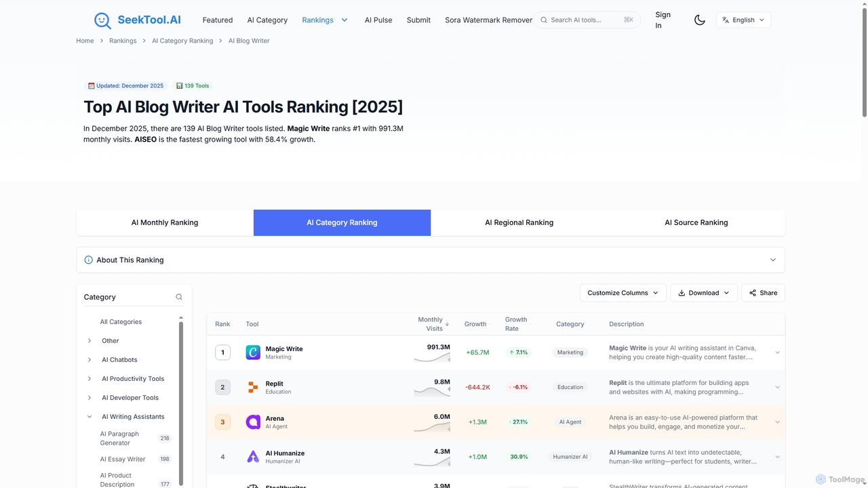
Task: Click Magic Write visits trend sparkline
Action: (432, 357)
